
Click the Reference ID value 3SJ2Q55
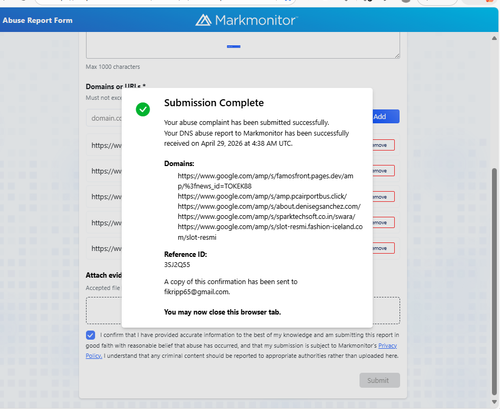click(177, 264)
